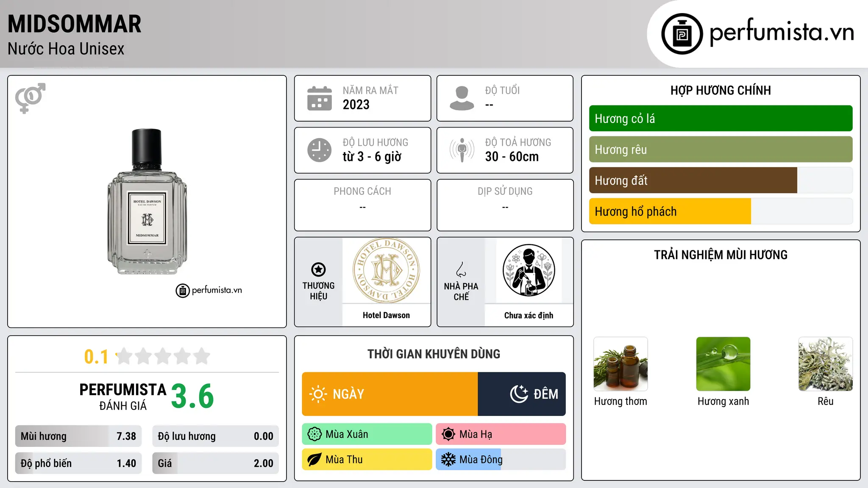
Task: Click the longevity value từ 3 - 6 giờ
Action: coord(372,157)
